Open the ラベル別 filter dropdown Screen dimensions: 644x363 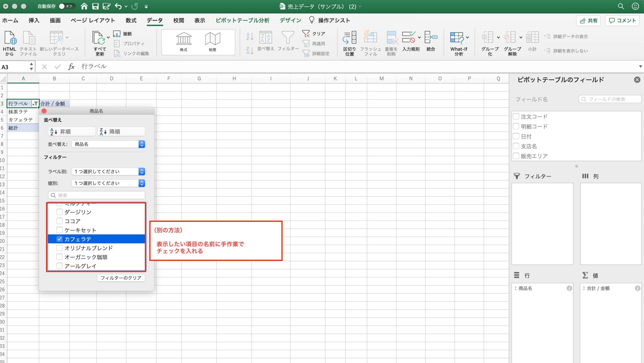108,171
